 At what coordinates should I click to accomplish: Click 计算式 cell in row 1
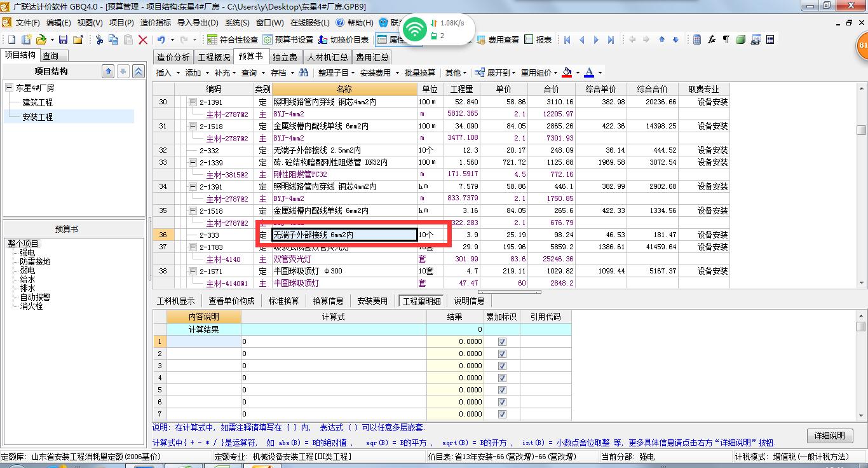[334, 341]
